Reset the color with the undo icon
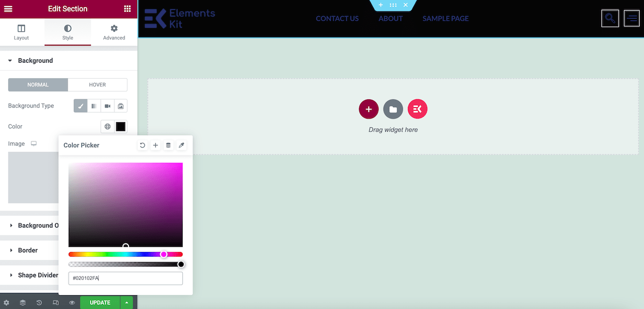The width and height of the screenshot is (644, 309). click(143, 145)
